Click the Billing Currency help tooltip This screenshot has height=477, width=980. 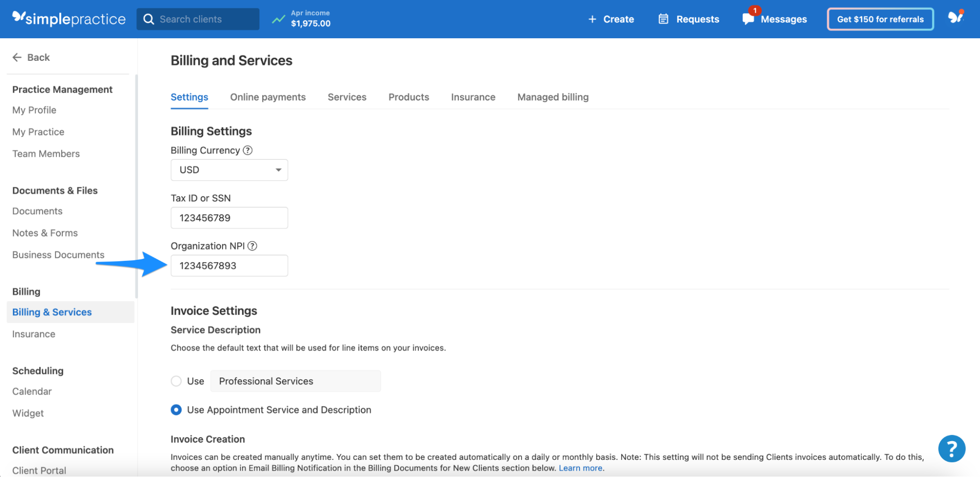point(248,150)
